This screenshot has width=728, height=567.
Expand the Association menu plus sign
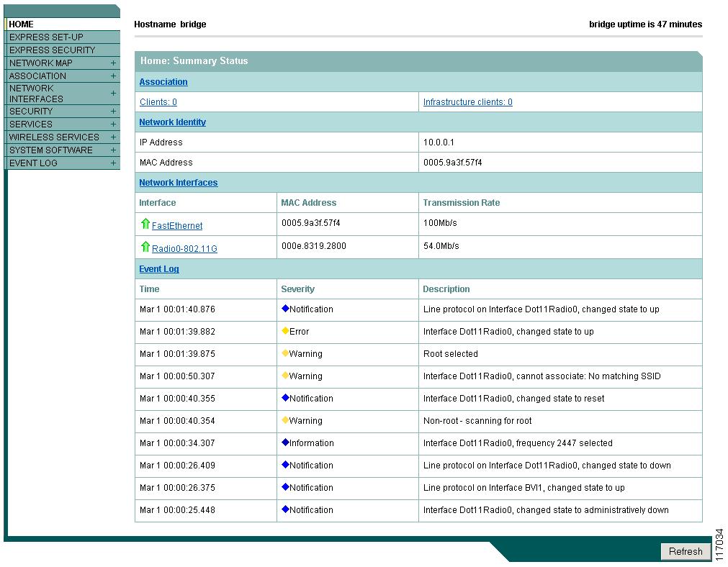point(113,76)
